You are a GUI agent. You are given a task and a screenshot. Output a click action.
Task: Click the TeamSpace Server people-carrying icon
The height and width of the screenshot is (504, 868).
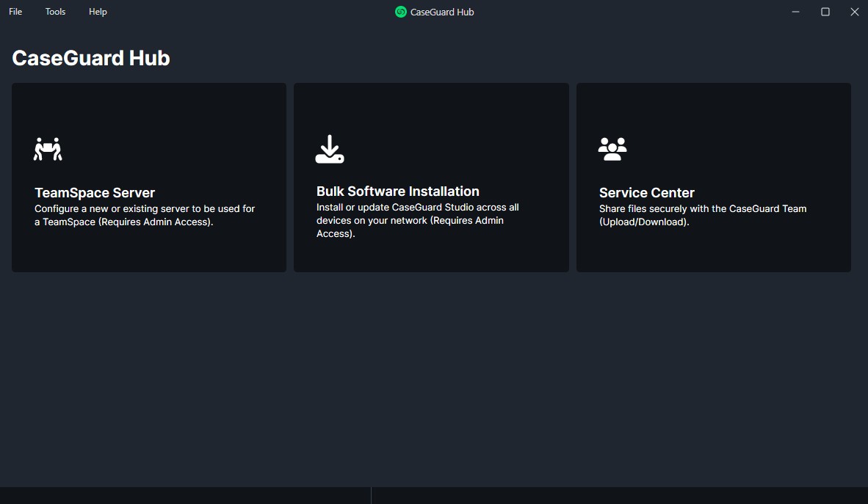pyautogui.click(x=48, y=149)
